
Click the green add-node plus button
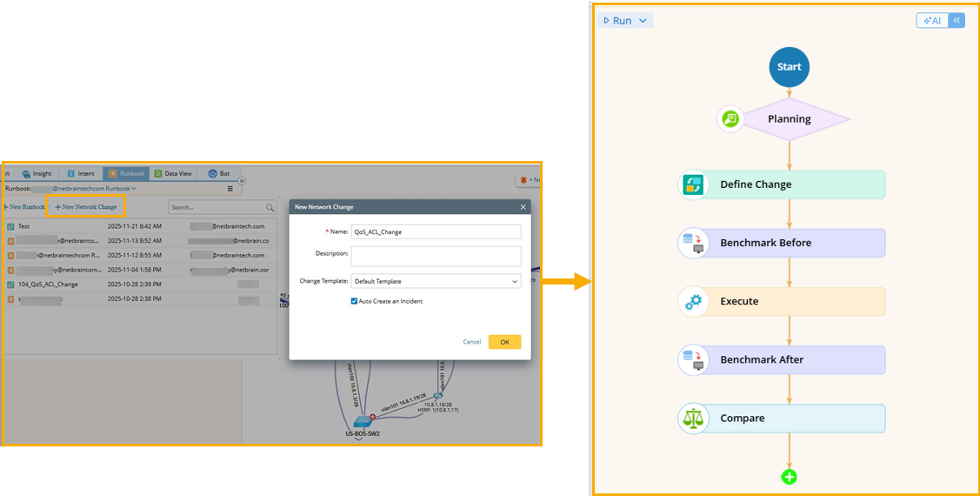tap(789, 477)
